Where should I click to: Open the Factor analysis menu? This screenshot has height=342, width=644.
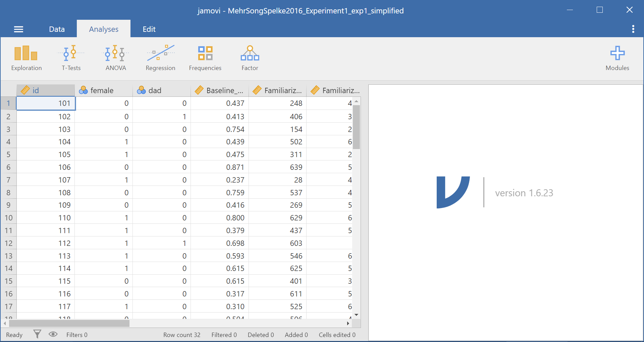point(250,58)
